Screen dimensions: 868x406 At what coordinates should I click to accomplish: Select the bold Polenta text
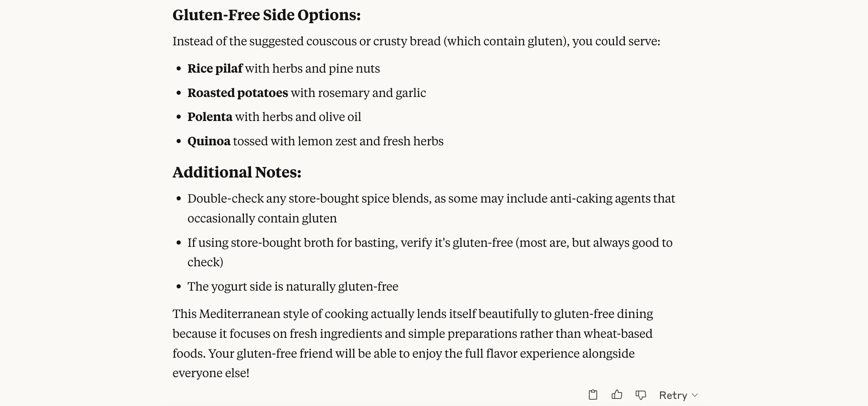click(210, 117)
